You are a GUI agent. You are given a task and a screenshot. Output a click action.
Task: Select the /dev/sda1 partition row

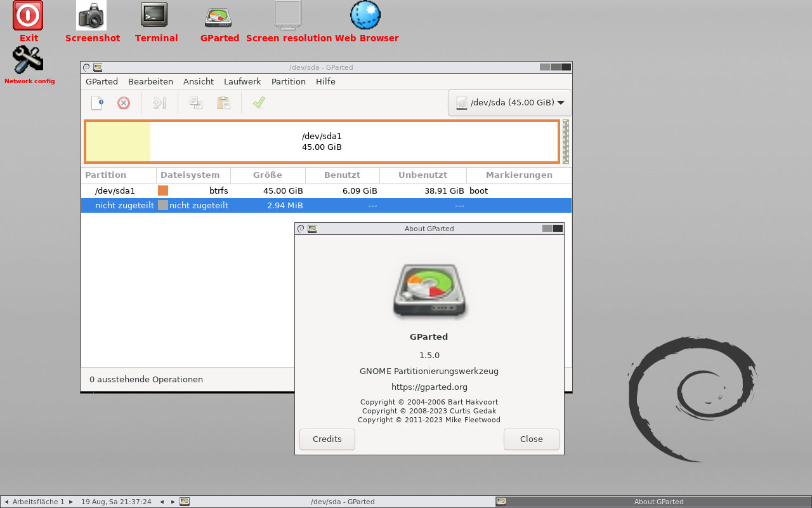[115, 190]
